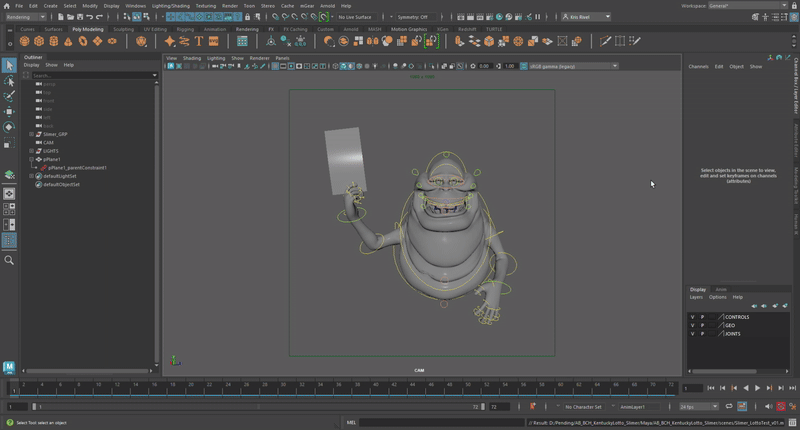Activate the Select arrow tool
The width and height of the screenshot is (800, 430).
tap(9, 65)
